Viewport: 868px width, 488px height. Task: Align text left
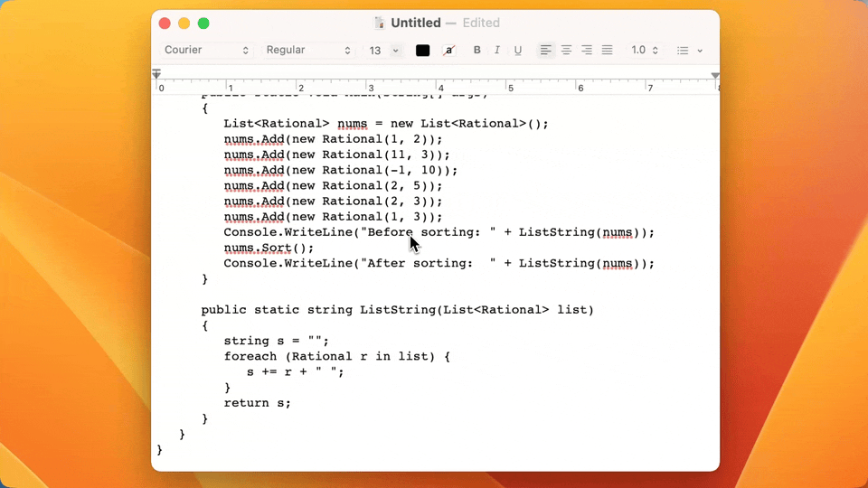(545, 51)
